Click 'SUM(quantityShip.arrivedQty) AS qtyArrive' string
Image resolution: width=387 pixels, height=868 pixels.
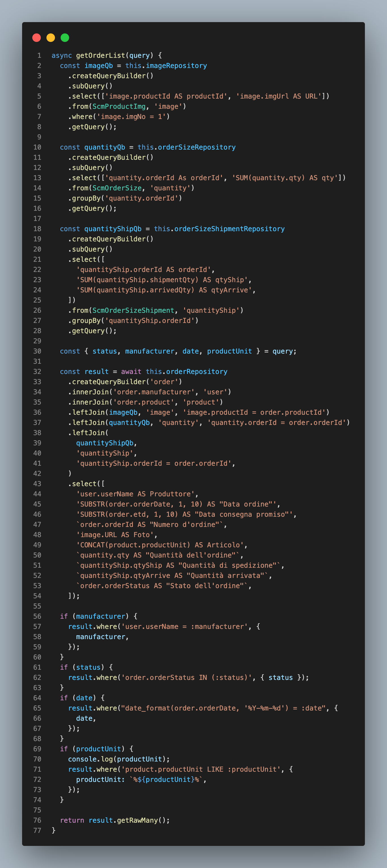click(x=164, y=290)
